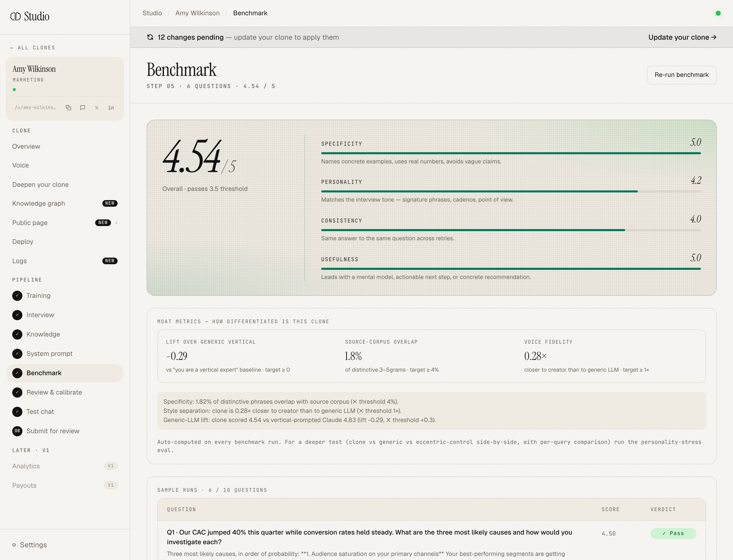This screenshot has height=560, width=733.
Task: Click the Amy Wilkinson clone card name
Action: [34, 69]
